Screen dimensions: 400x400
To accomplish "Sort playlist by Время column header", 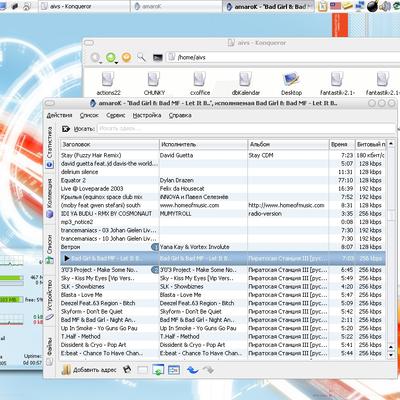I will (x=342, y=144).
